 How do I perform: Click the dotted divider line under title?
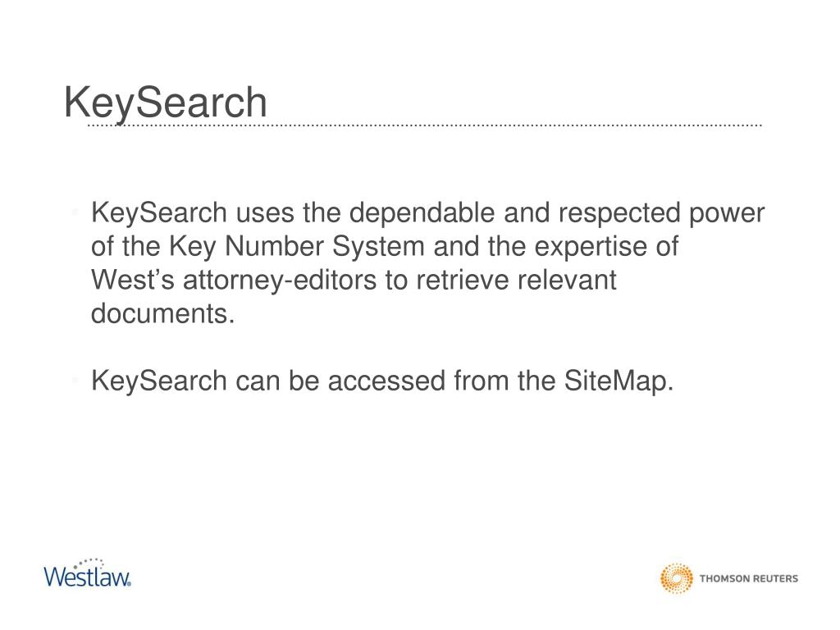tap(424, 126)
